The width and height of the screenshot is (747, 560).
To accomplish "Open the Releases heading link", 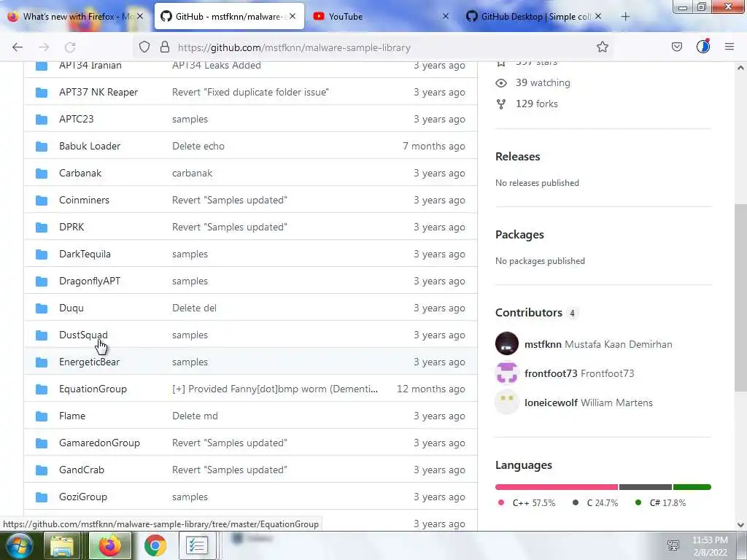I will pos(517,156).
